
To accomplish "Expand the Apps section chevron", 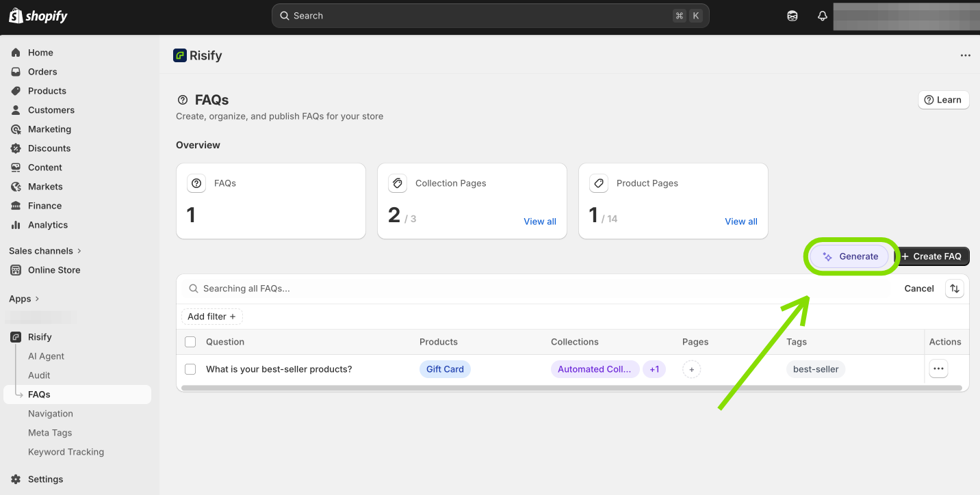I will pos(37,299).
